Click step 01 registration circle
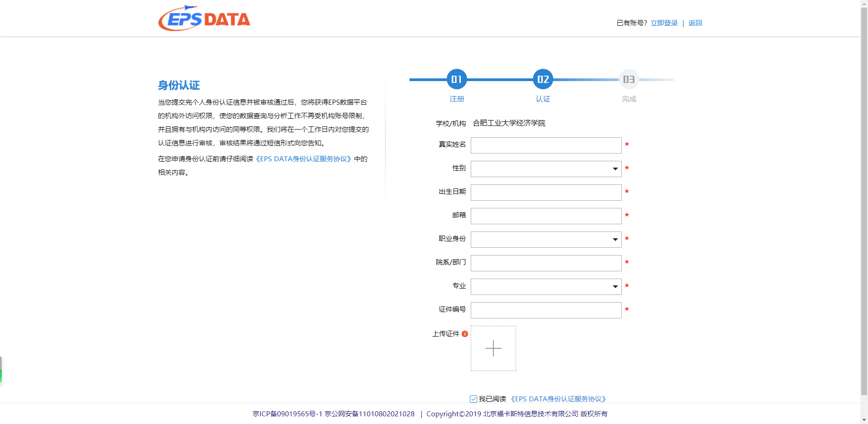 click(x=456, y=79)
